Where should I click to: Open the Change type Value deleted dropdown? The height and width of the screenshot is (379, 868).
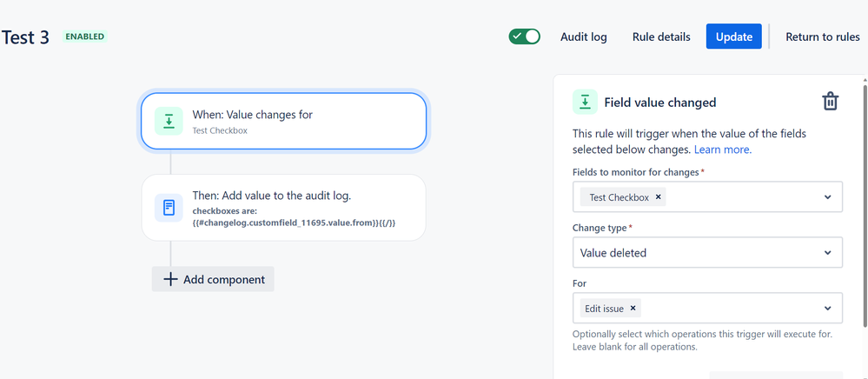(x=707, y=253)
